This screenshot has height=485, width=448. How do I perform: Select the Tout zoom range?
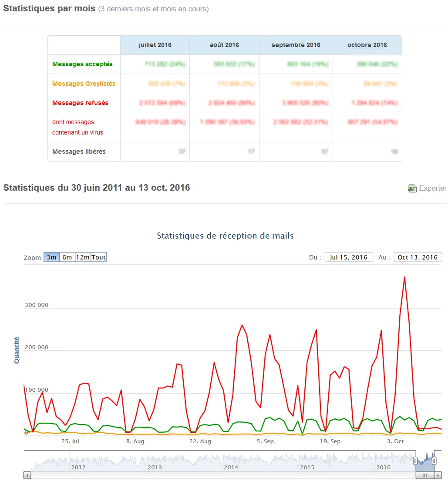pos(99,257)
